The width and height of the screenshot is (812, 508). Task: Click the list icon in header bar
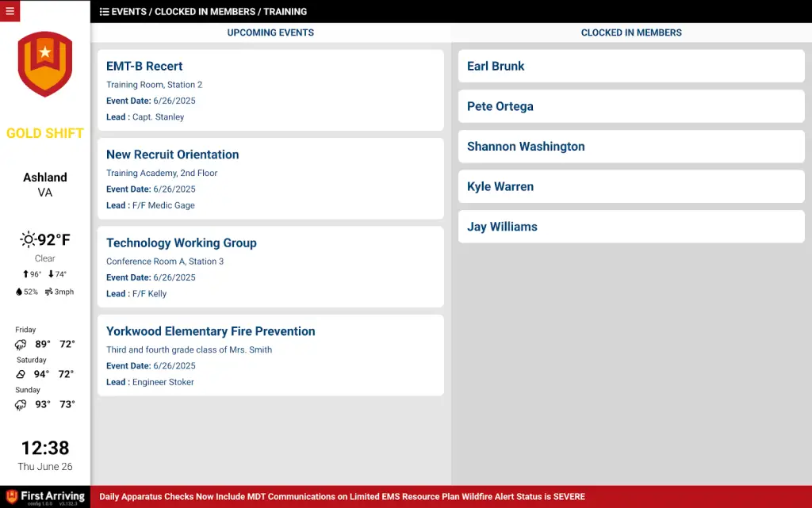click(x=104, y=12)
